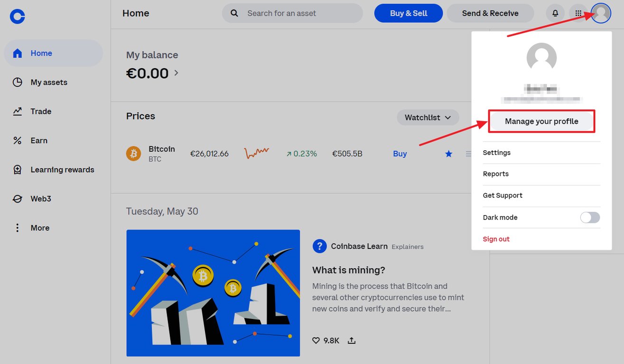
Task: Click the 'Search for an asset' field
Action: pos(292,13)
